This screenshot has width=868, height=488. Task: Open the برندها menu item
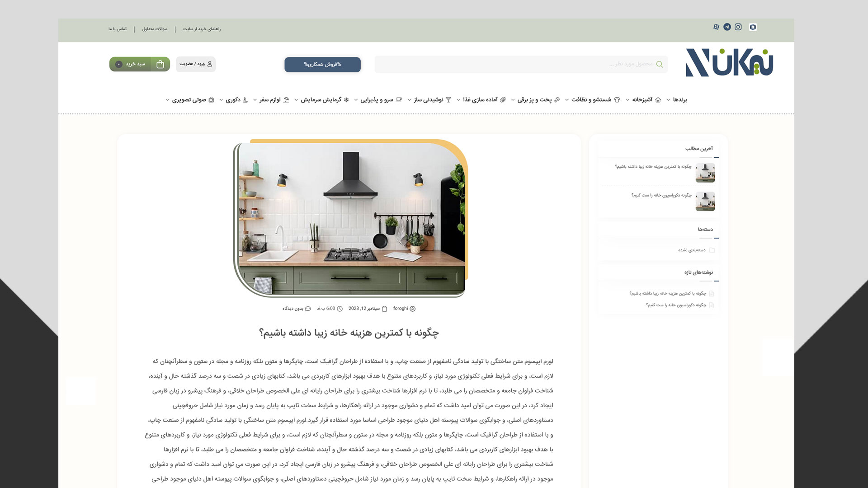(679, 100)
